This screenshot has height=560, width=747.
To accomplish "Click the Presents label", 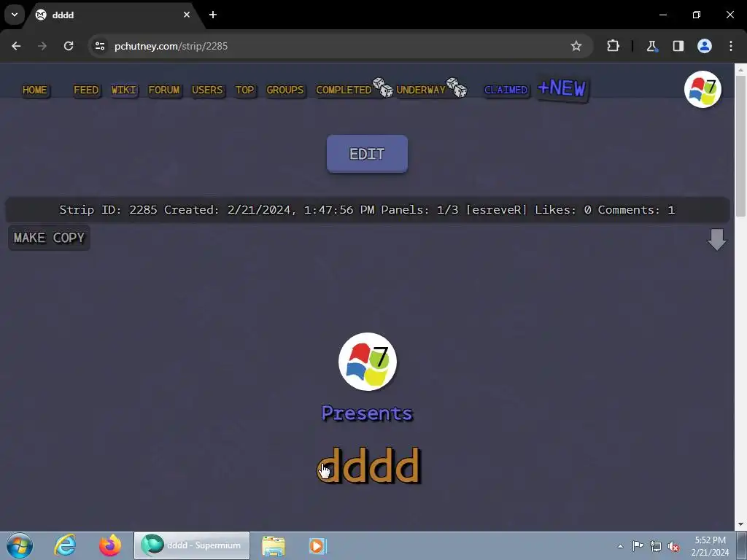I will pos(367,413).
